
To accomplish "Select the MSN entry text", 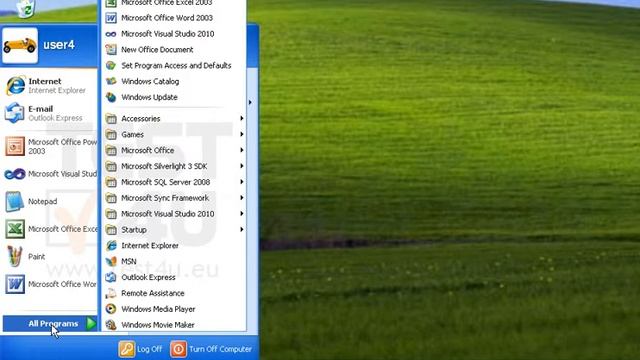I will tap(129, 262).
